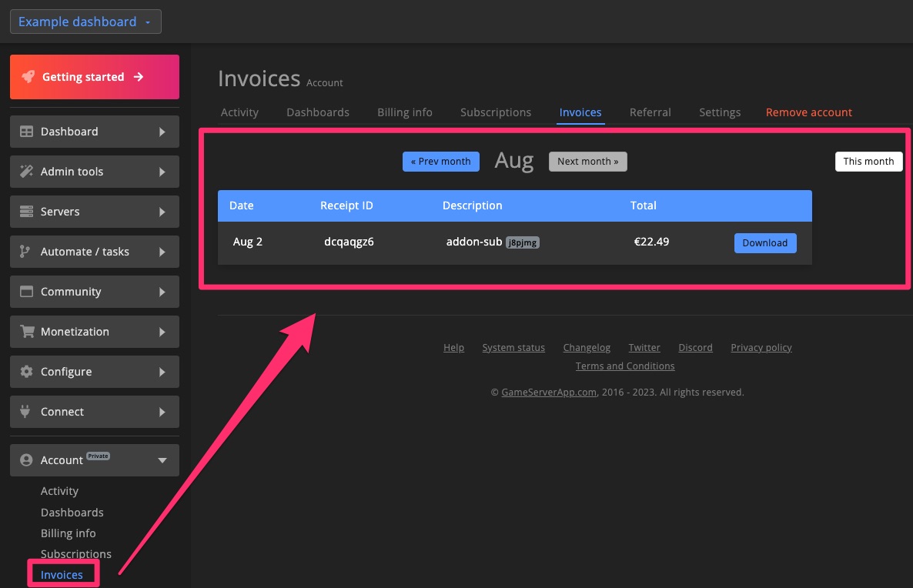913x588 pixels.
Task: Download the Aug 2 invoice
Action: click(x=764, y=242)
